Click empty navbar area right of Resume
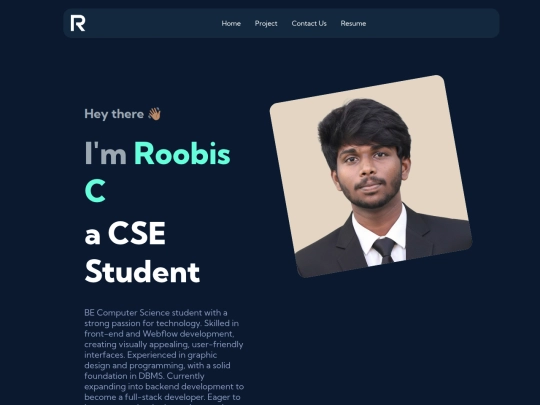 click(432, 23)
